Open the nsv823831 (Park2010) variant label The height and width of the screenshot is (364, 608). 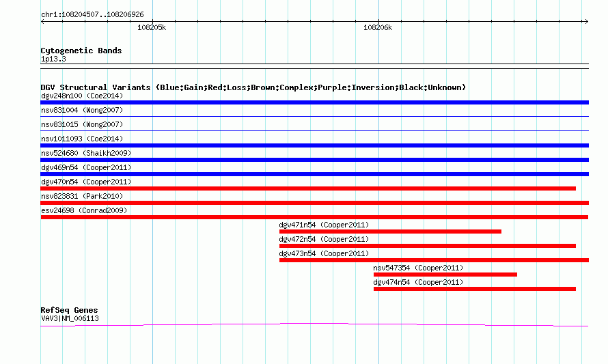tap(82, 196)
